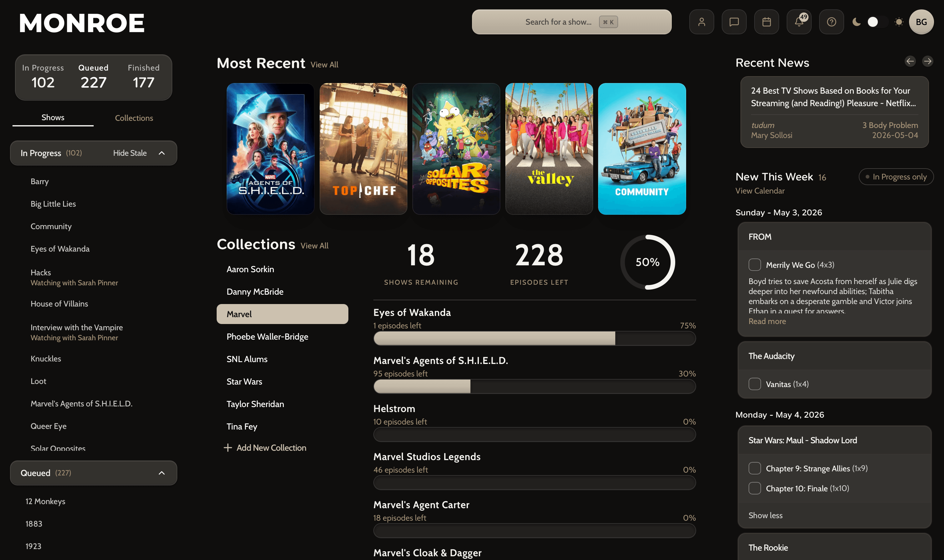Open the Top Chef poster
The width and height of the screenshot is (944, 560).
pyautogui.click(x=363, y=149)
